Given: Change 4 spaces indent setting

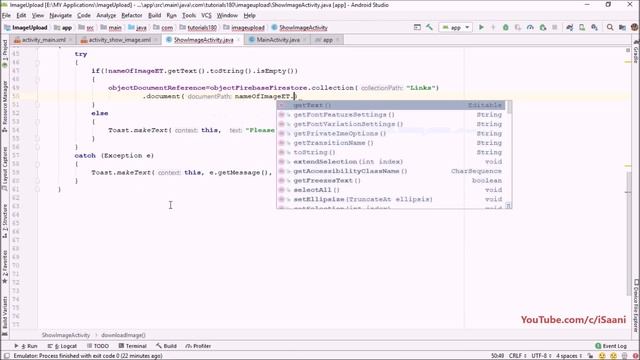Looking at the screenshot, I should [569, 356].
